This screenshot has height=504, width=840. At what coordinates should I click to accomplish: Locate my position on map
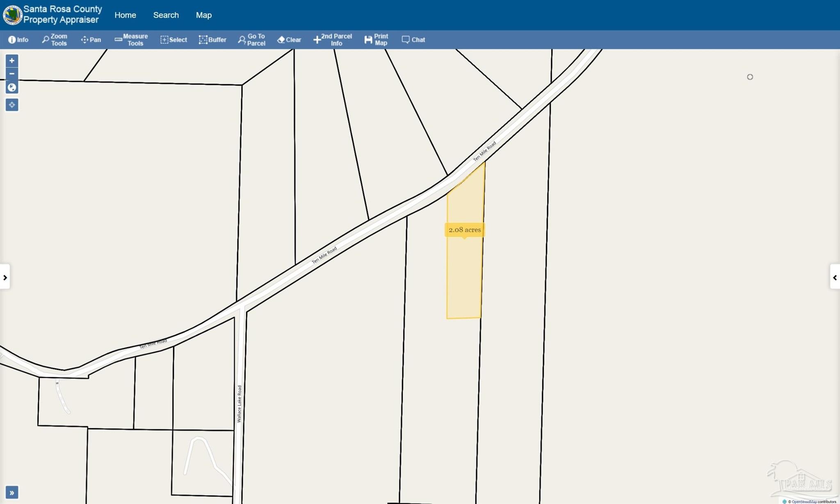pyautogui.click(x=12, y=105)
